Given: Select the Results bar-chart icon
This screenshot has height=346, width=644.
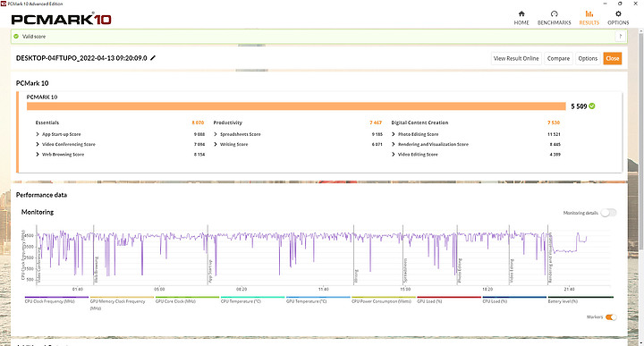Looking at the screenshot, I should (x=589, y=13).
